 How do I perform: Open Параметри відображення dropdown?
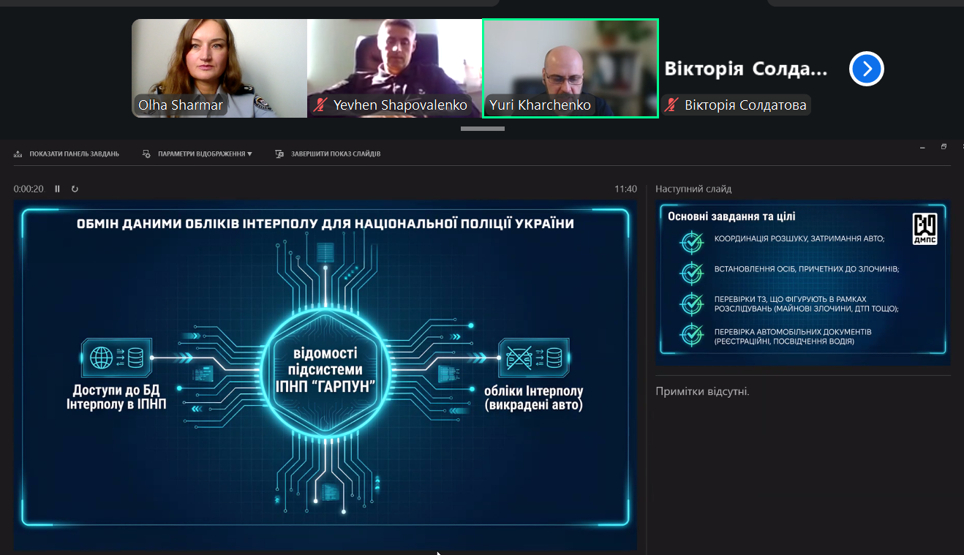[x=197, y=154]
